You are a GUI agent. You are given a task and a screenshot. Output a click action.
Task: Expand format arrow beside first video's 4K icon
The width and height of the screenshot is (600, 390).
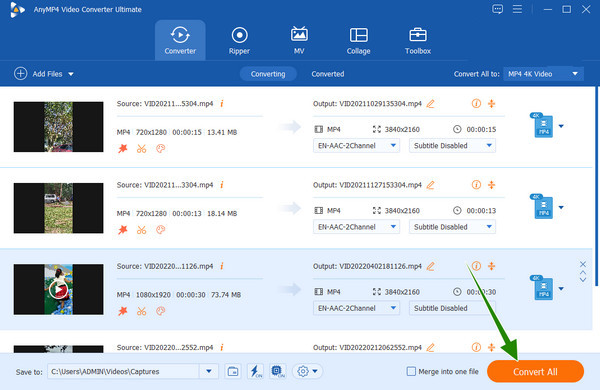pyautogui.click(x=561, y=126)
